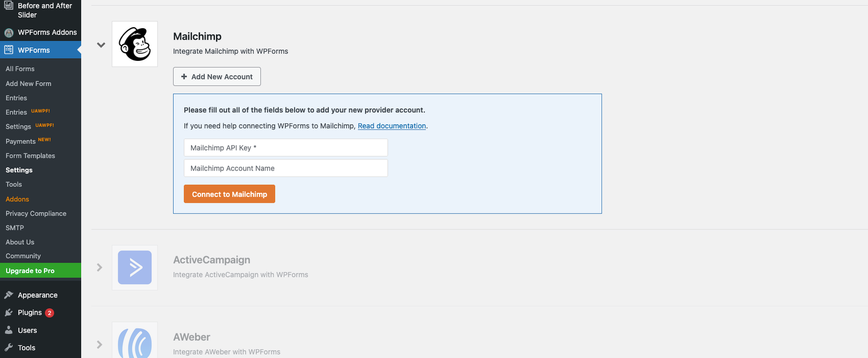Click the Mailchimp Account Name field
Image resolution: width=868 pixels, height=358 pixels.
point(286,168)
